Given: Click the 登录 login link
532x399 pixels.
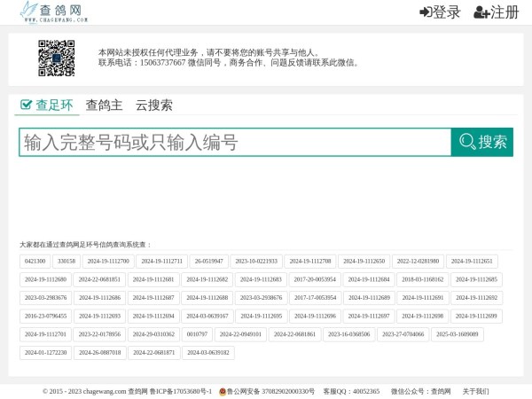Looking at the screenshot, I should tap(441, 12).
